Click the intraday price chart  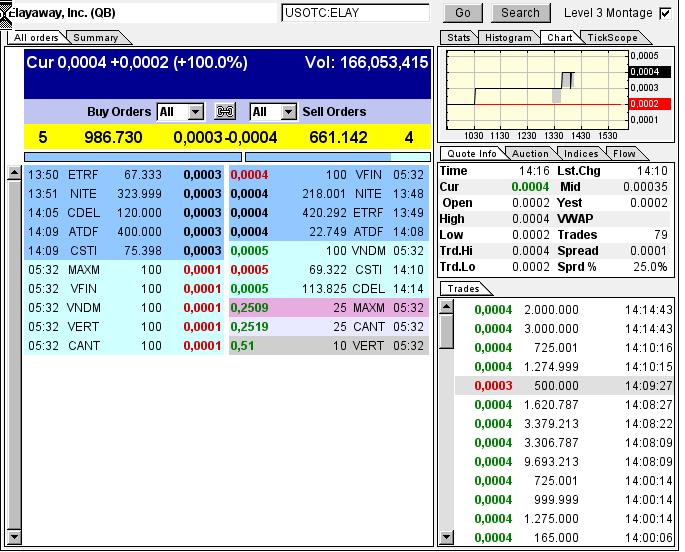pyautogui.click(x=537, y=90)
